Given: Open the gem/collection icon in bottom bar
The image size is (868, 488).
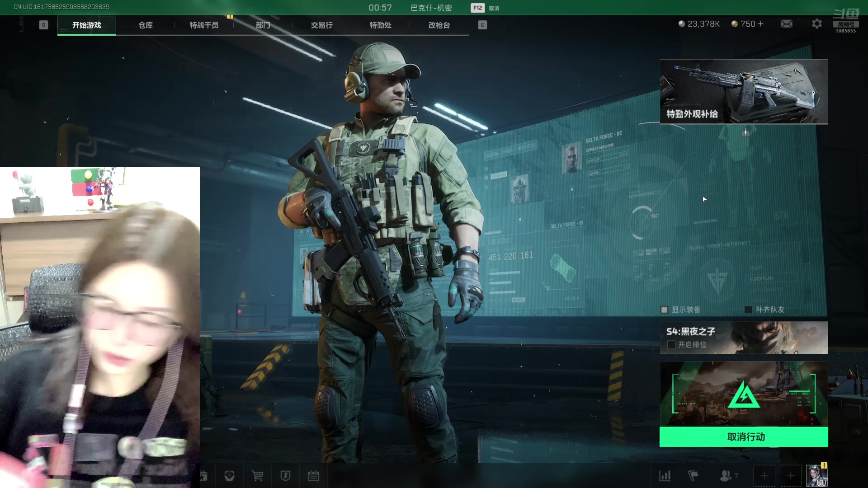Looking at the screenshot, I should point(230,476).
